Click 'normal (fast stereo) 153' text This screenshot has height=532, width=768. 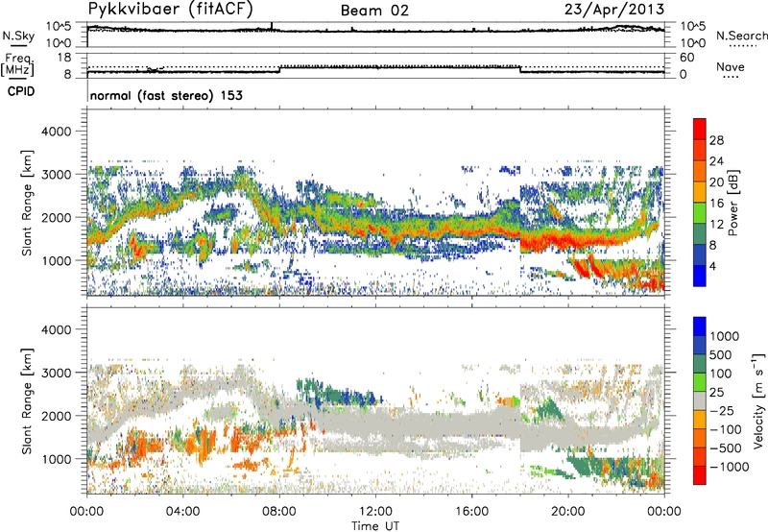click(166, 96)
